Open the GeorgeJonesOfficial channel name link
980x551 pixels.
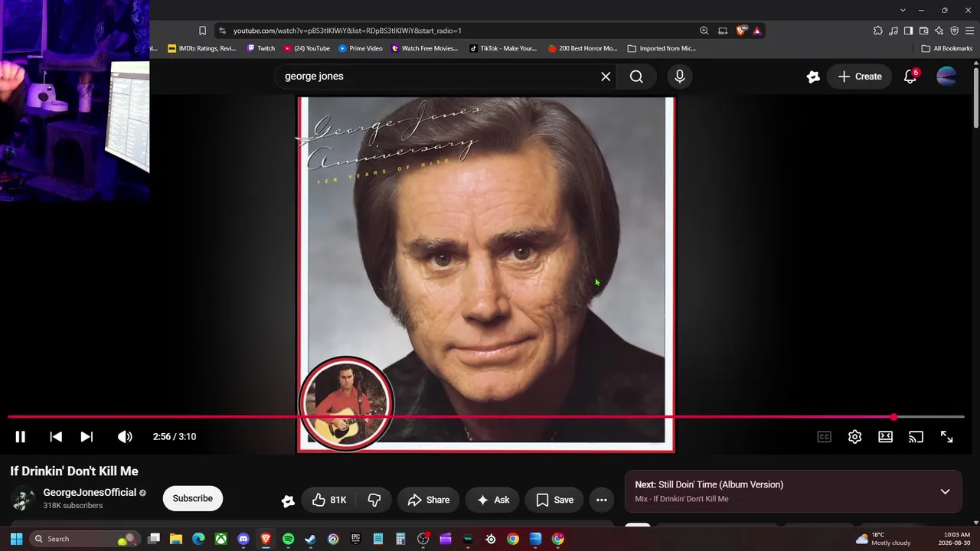(90, 493)
